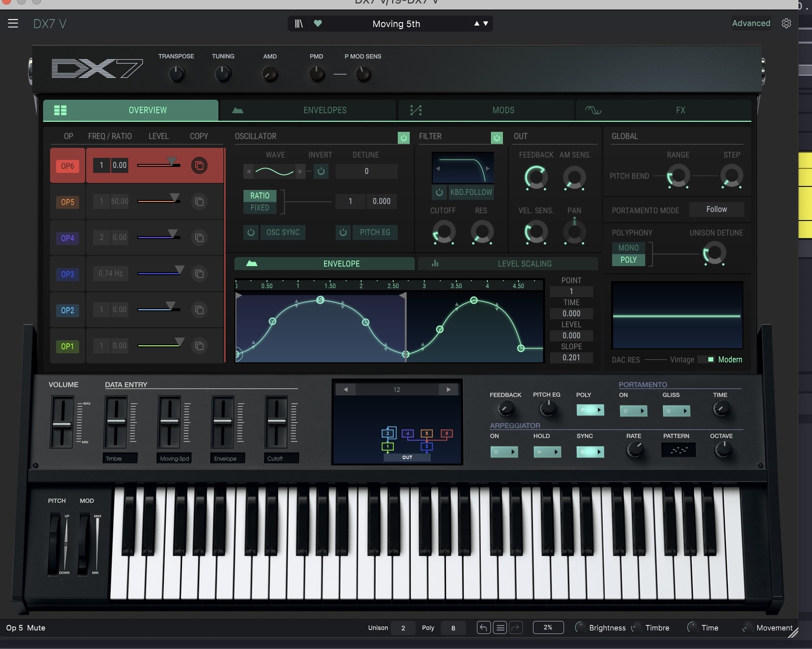Toggle OSC SYNC power button

coord(251,232)
